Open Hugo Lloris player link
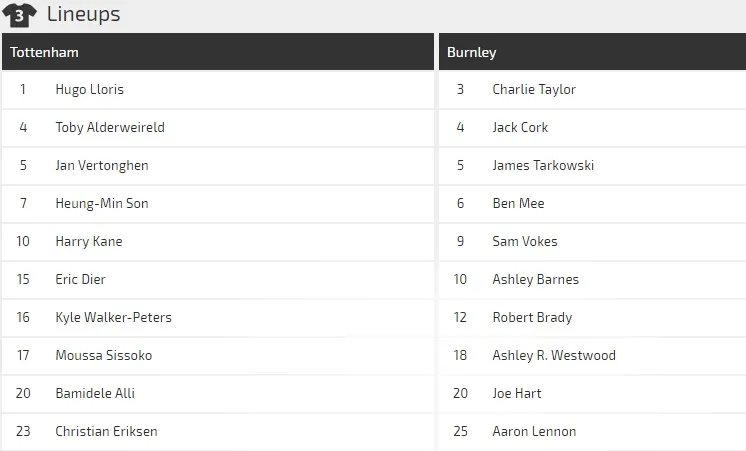The width and height of the screenshot is (746, 451). point(90,90)
